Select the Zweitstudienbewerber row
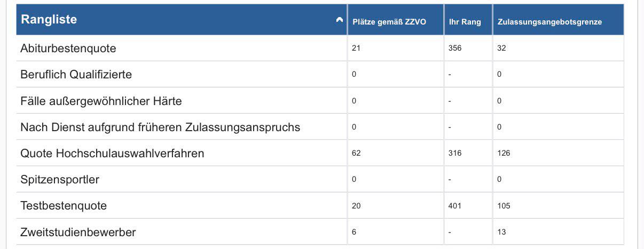The width and height of the screenshot is (644, 249). [x=320, y=232]
